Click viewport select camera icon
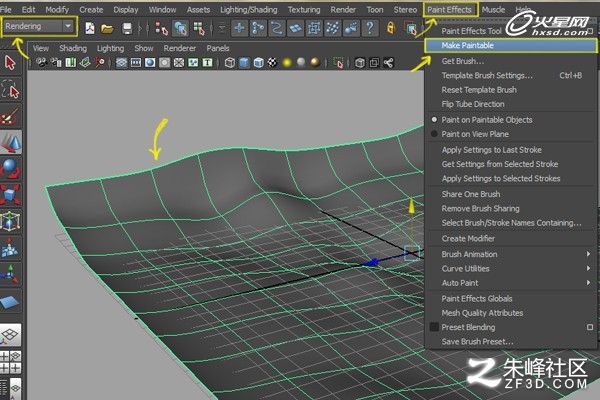Screen dimensions: 600x400 [41, 62]
